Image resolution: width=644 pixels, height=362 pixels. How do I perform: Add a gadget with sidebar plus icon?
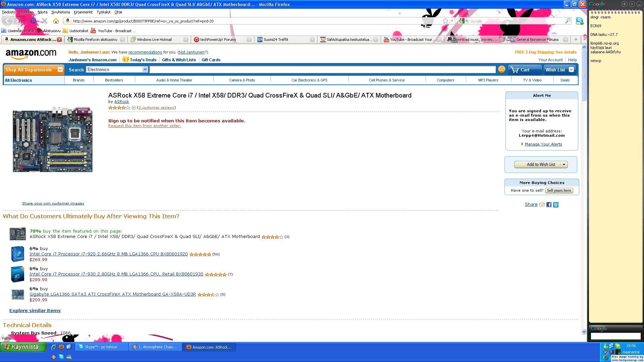624,4
